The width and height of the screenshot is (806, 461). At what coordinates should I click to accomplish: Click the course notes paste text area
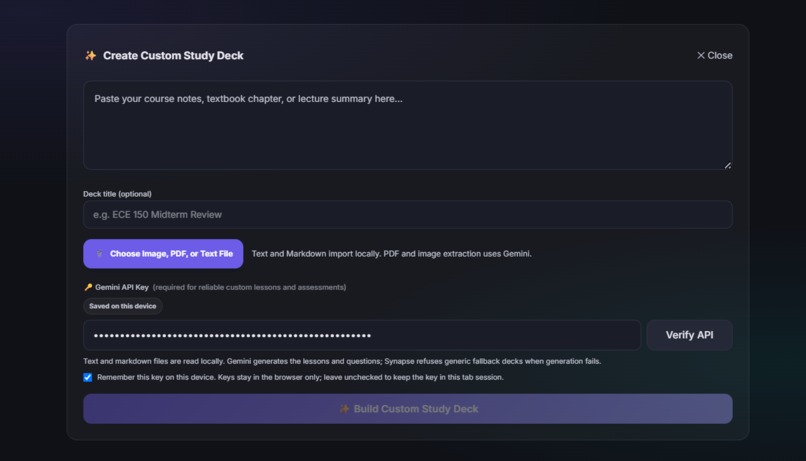coord(408,125)
